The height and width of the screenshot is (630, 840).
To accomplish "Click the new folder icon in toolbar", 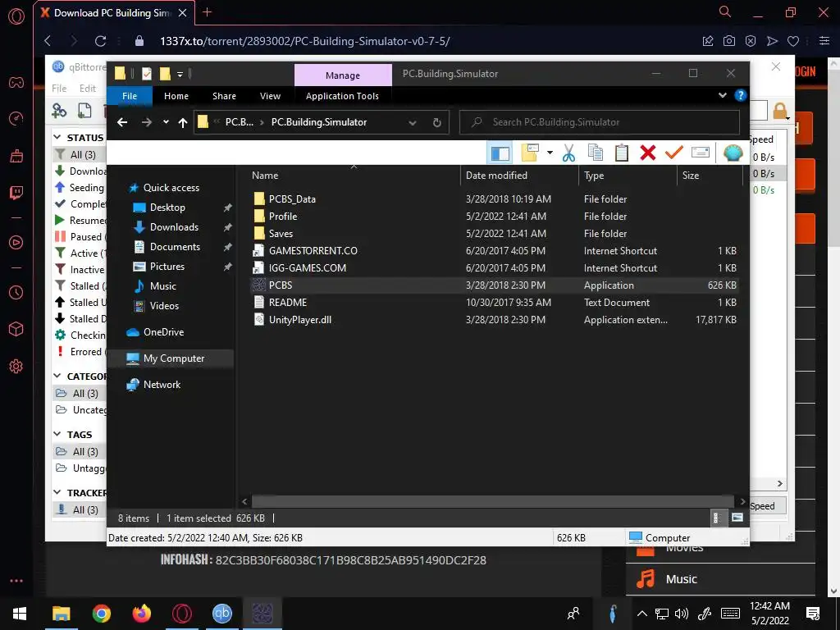I will 530,153.
